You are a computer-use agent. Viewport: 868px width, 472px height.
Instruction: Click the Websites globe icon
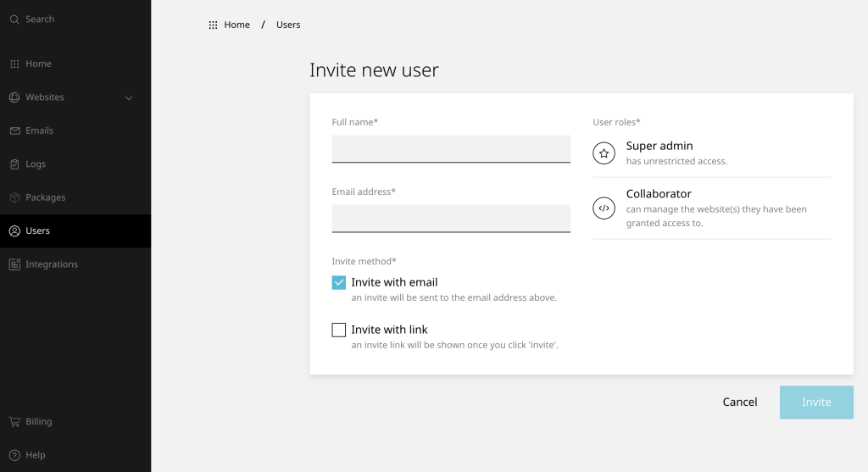pos(14,97)
